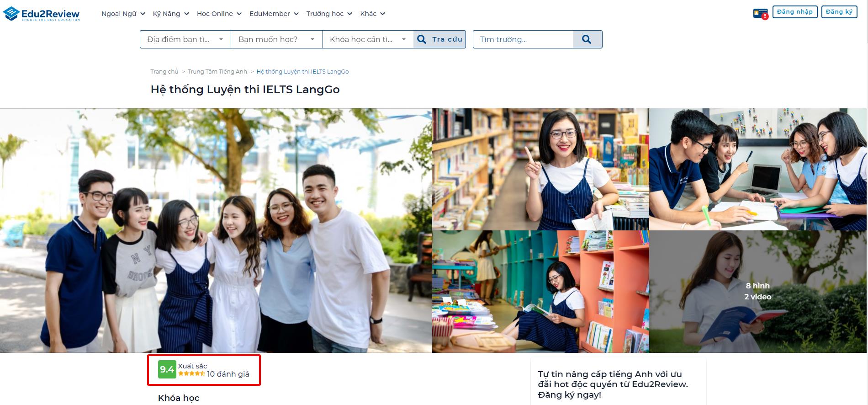Click Hệ thống Luyện thi IELTS LangGo breadcrumb
The height and width of the screenshot is (405, 868).
coord(302,72)
